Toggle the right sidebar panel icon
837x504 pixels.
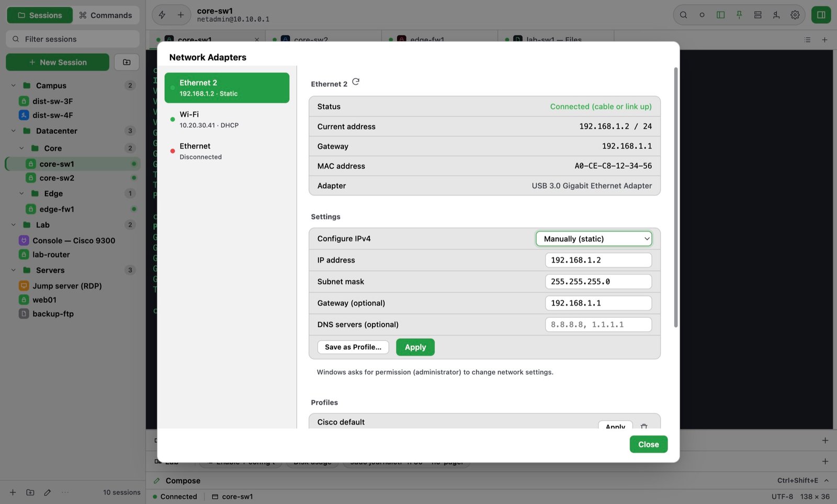pyautogui.click(x=821, y=15)
